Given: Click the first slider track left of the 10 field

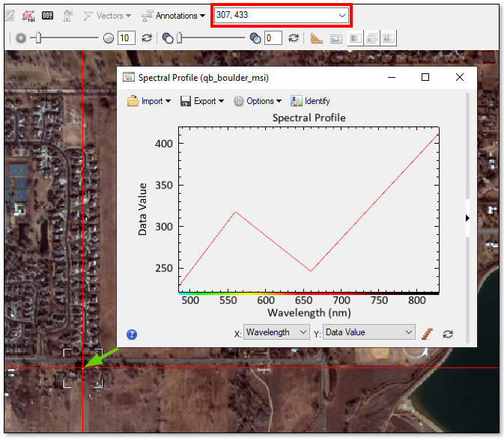Looking at the screenshot, I should (x=67, y=38).
